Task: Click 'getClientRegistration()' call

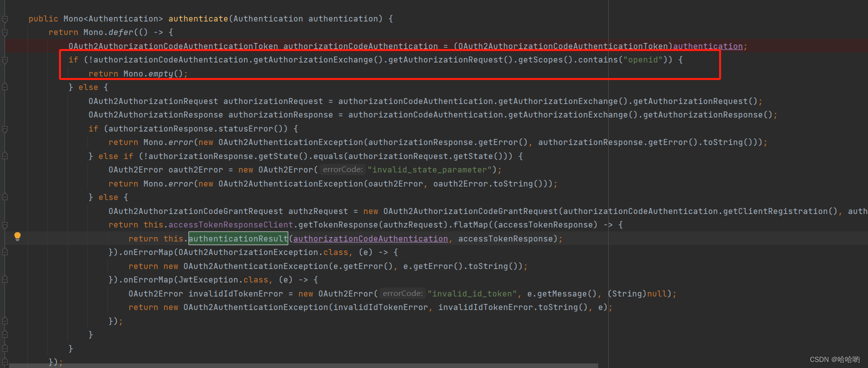Action: point(780,211)
